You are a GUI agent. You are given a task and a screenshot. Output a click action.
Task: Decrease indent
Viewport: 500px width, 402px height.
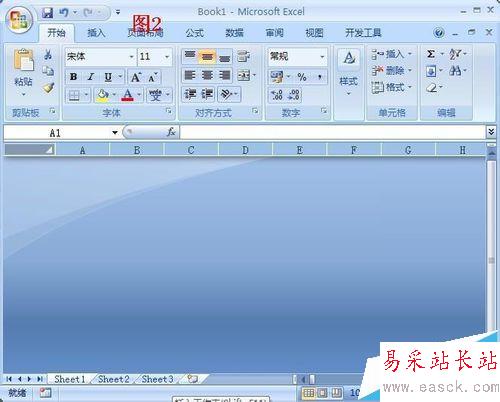click(x=190, y=94)
